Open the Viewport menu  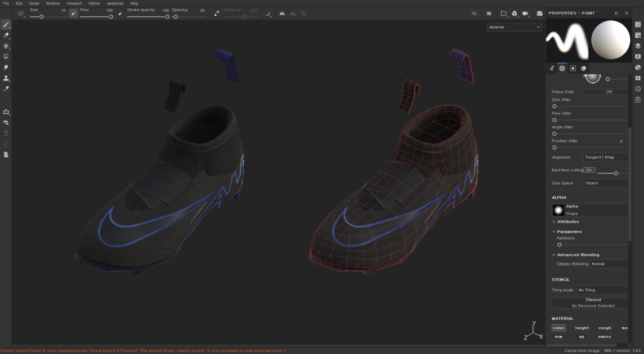click(74, 3)
